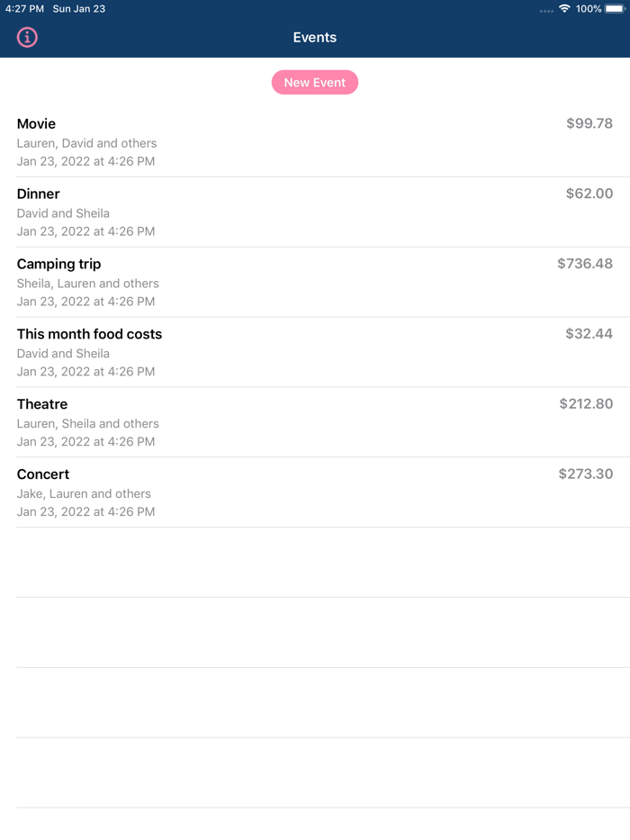The image size is (630, 840).
Task: Click Jake, Lauren and others participant label
Action: (x=84, y=493)
